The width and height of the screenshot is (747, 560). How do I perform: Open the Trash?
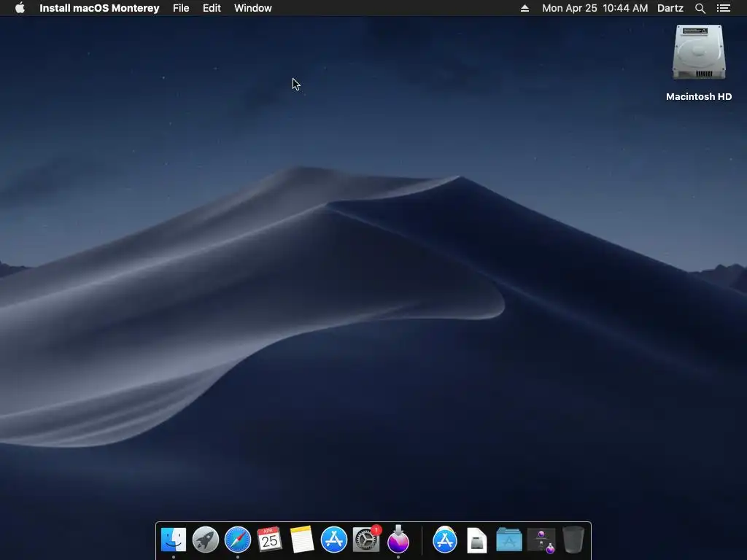(573, 540)
